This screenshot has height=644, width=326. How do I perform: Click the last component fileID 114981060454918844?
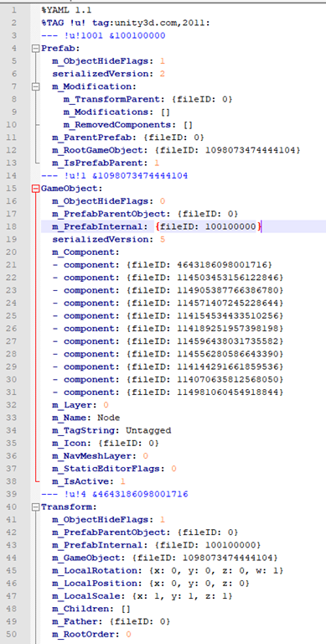[x=204, y=392]
